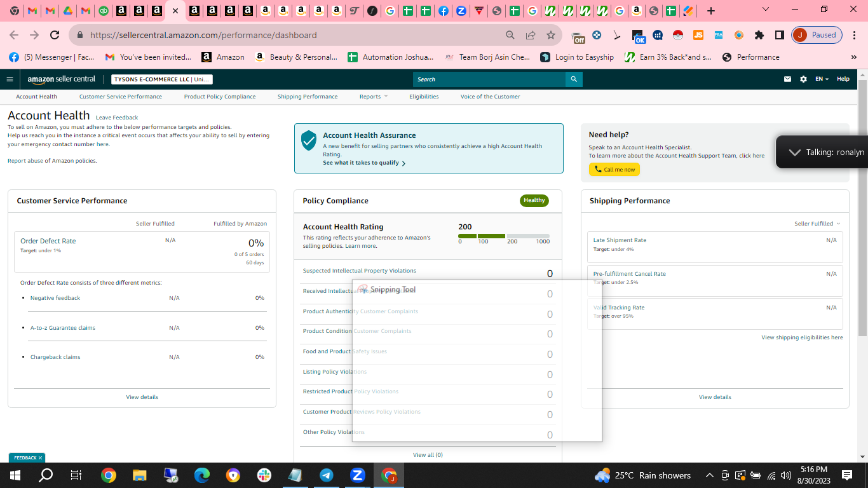Click the Account Health Rating progress bar
Screen dimensions: 868x488
pyautogui.click(x=504, y=236)
